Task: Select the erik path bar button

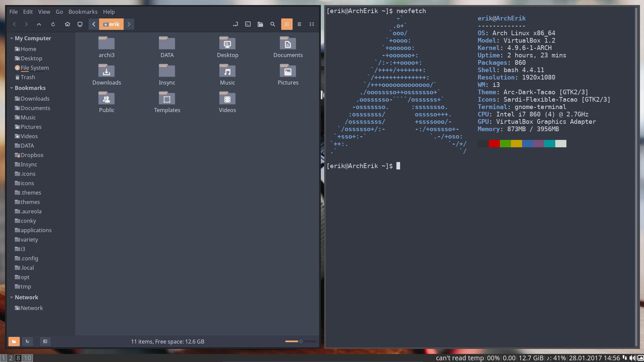Action: (x=111, y=24)
